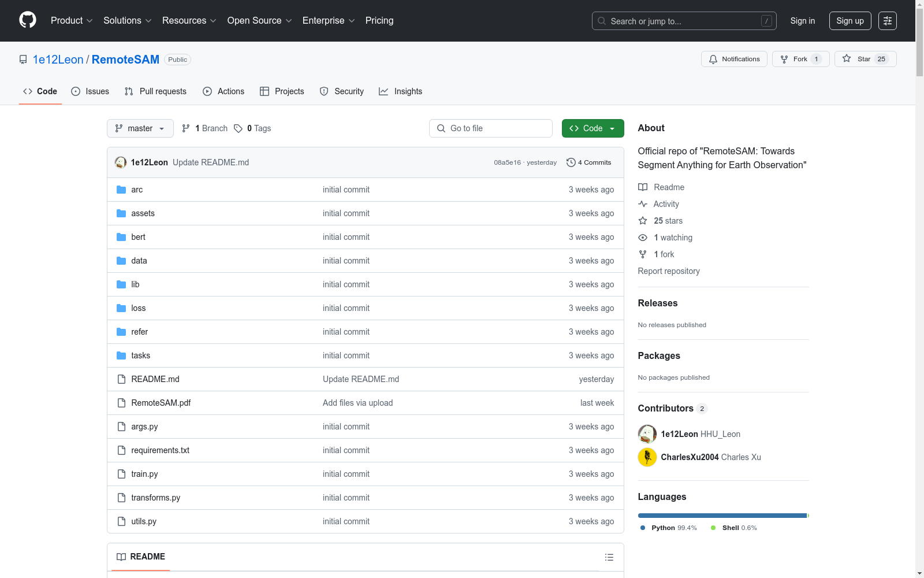Image resolution: width=924 pixels, height=578 pixels.
Task: Click the data folder icon
Action: click(121, 261)
